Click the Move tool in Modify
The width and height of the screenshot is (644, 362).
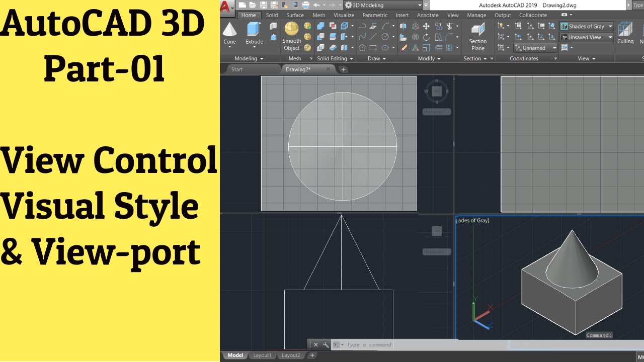click(x=426, y=26)
